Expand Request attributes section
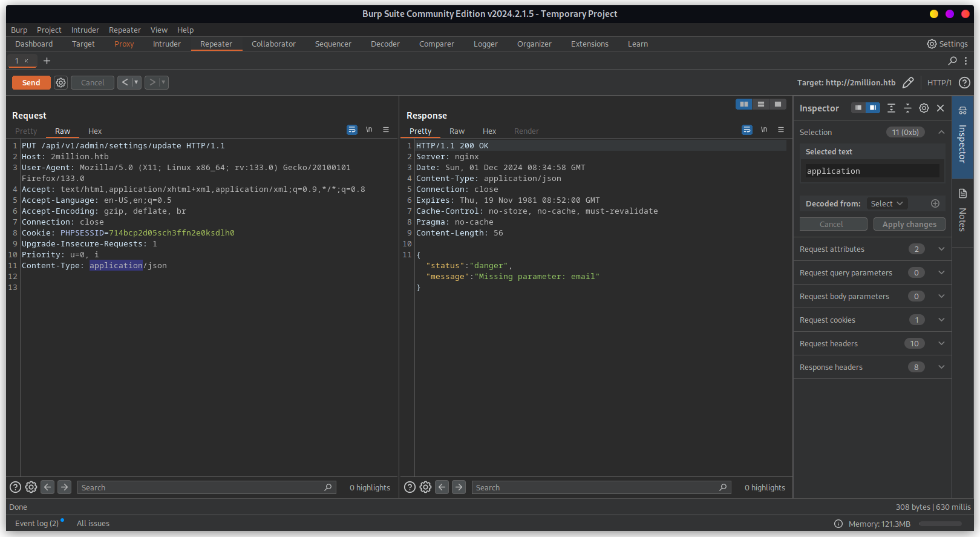Viewport: 980px width, 537px height. [x=941, y=249]
